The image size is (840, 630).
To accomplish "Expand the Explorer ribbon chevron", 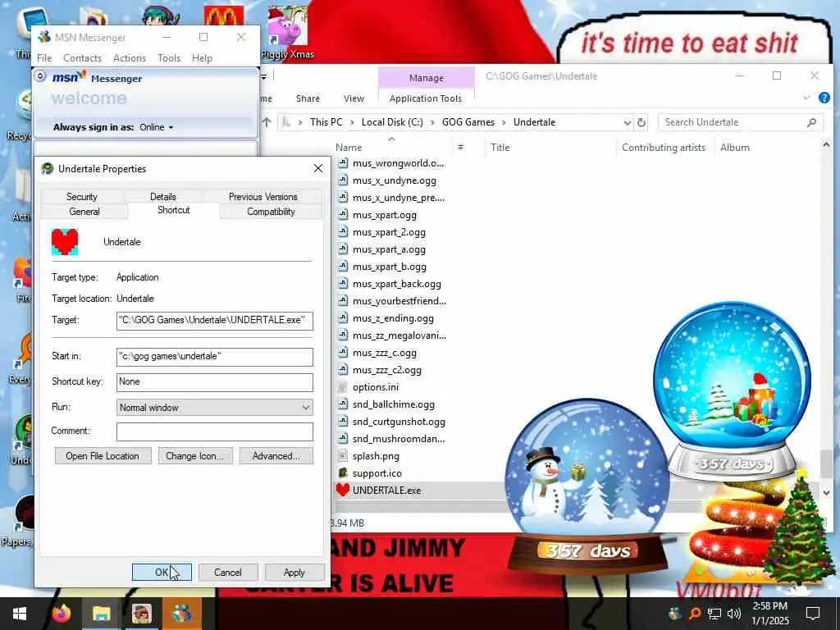I will (806, 98).
